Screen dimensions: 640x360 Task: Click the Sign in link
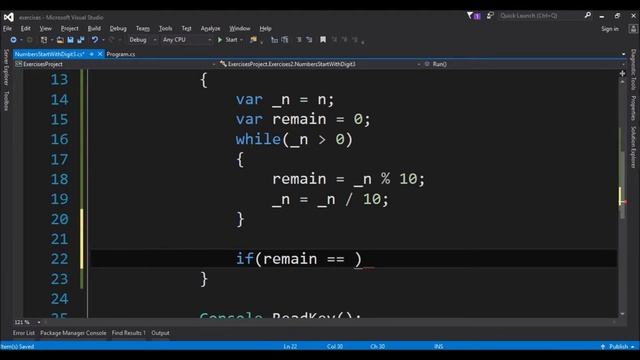(610, 29)
